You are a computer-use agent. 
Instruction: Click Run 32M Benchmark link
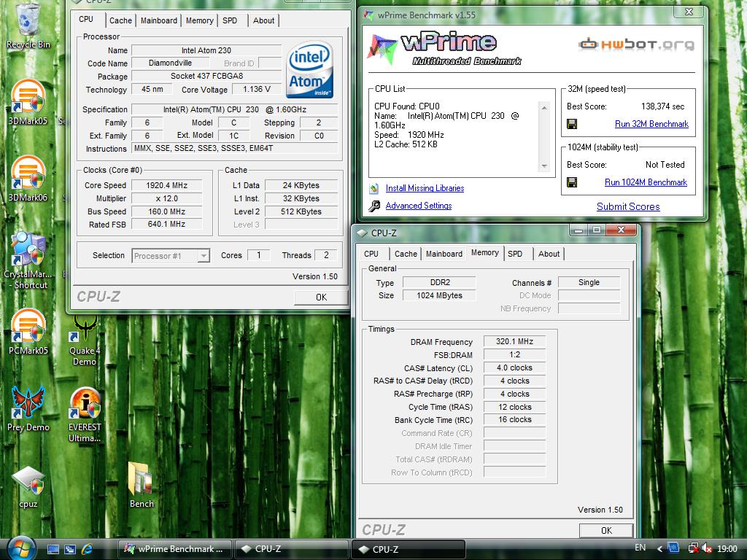tap(651, 124)
